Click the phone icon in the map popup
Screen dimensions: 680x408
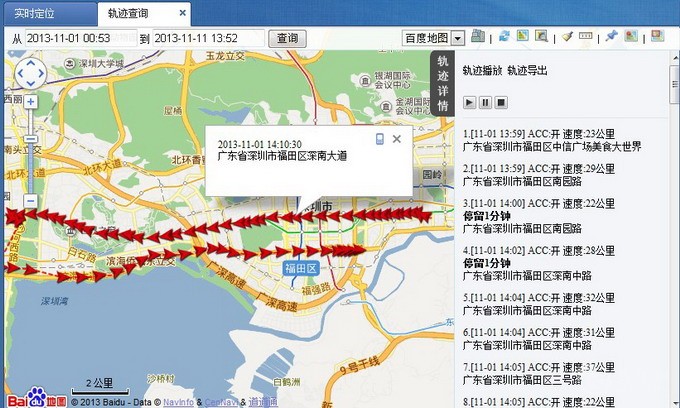[x=380, y=139]
